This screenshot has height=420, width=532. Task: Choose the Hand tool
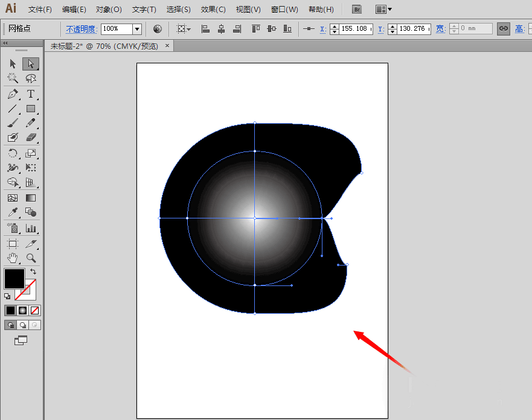13,258
